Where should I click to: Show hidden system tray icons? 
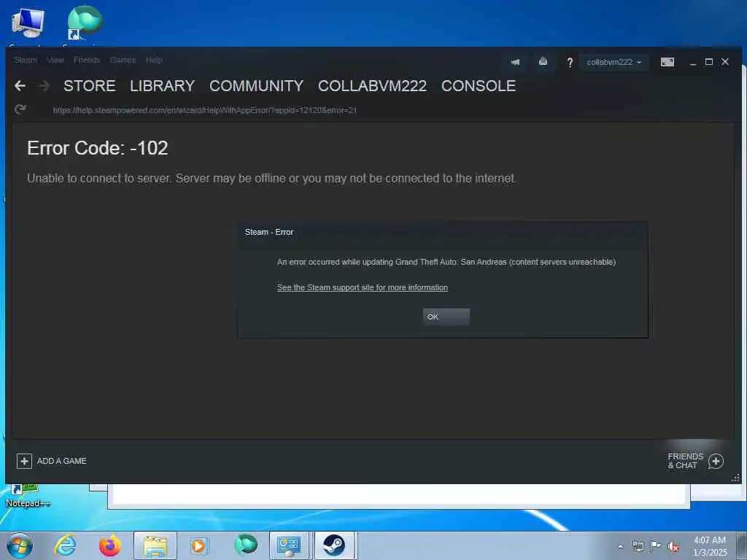point(620,546)
